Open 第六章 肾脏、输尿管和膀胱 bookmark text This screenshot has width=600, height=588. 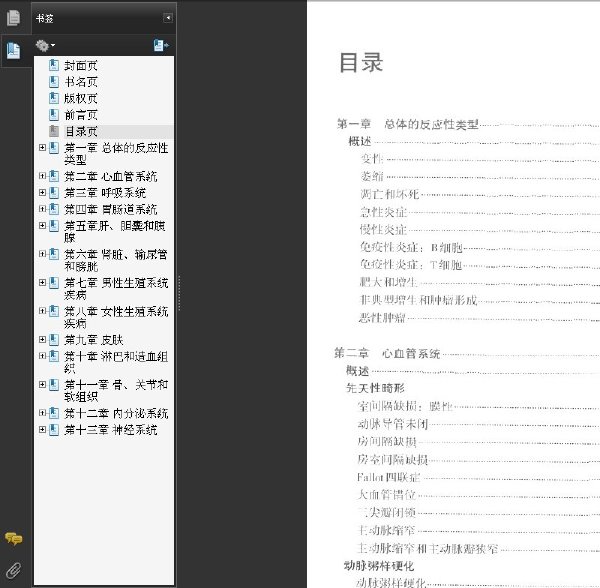point(116,260)
